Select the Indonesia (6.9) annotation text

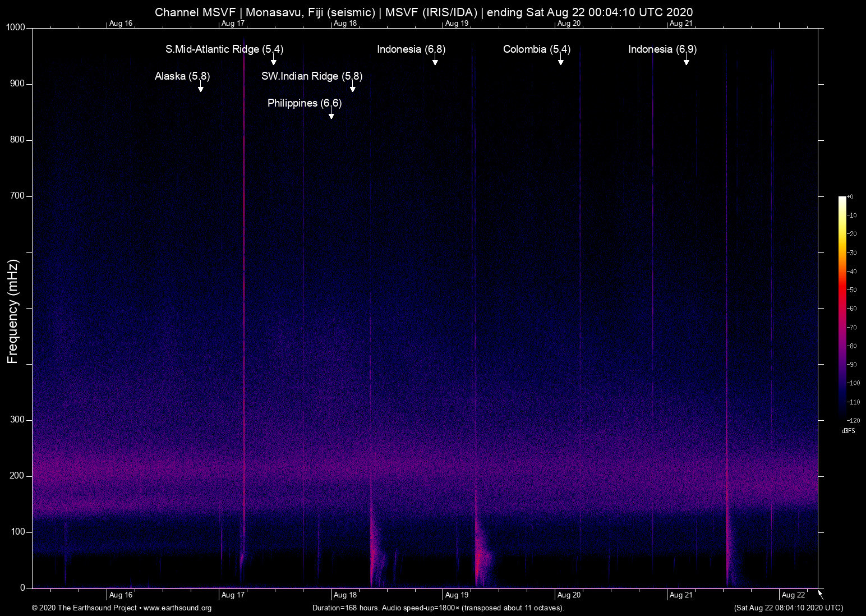pyautogui.click(x=662, y=49)
